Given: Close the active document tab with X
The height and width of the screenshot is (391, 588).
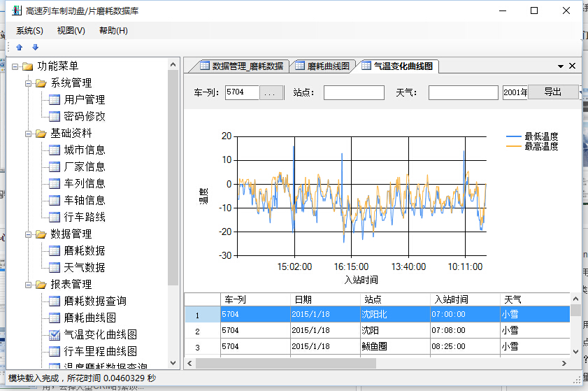Looking at the screenshot, I should coord(572,66).
